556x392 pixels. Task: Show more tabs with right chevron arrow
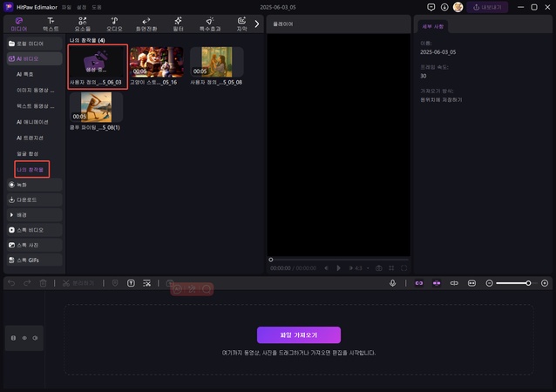[x=257, y=24]
